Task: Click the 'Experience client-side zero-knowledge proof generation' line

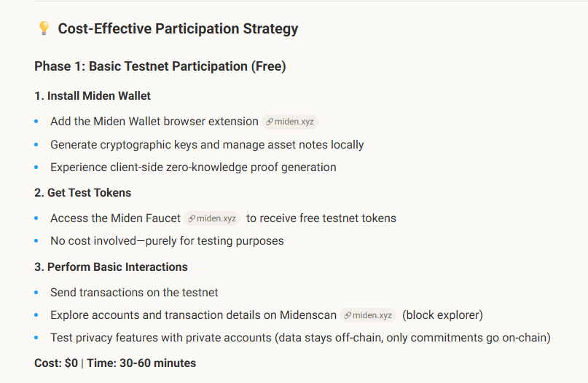Action: point(193,167)
